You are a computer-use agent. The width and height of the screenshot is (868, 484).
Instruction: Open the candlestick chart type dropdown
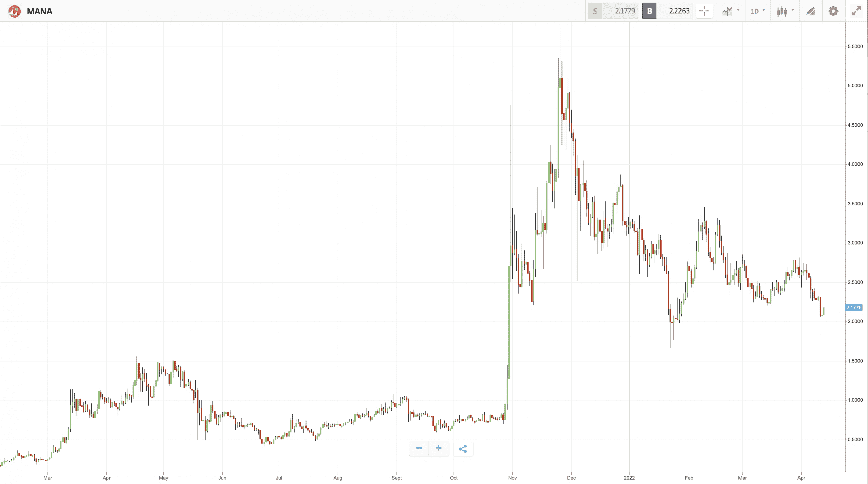(x=785, y=11)
